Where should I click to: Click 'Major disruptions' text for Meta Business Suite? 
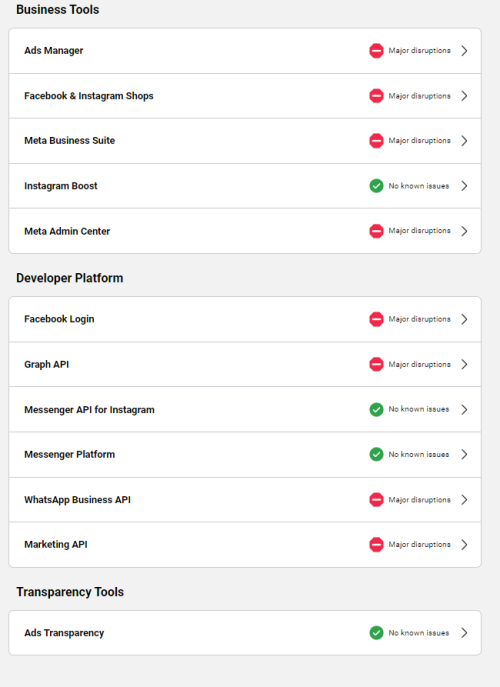point(419,141)
